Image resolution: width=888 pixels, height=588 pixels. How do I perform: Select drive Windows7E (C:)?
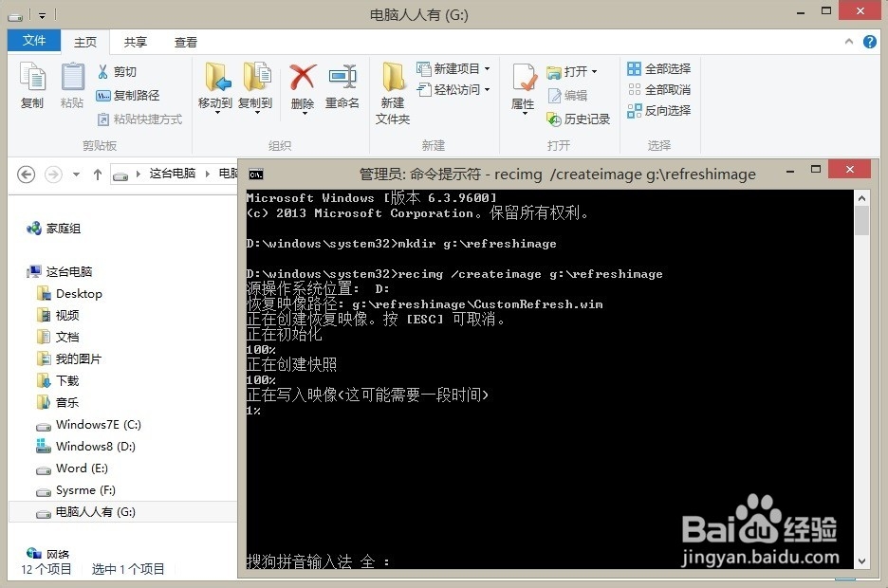click(88, 425)
